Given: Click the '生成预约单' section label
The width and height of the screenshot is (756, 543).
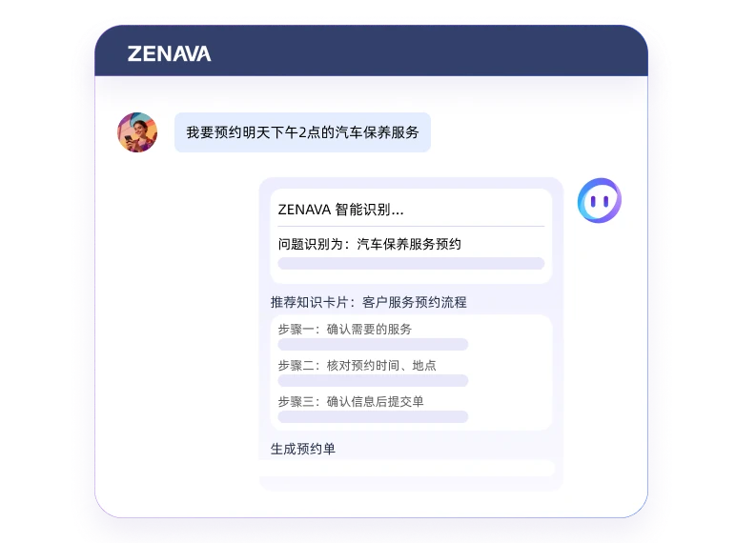Looking at the screenshot, I should [x=303, y=449].
